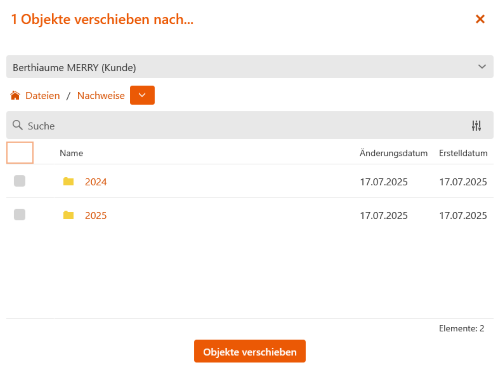This screenshot has height=374, width=500.
Task: Click the Elemente: 2 count text
Action: pyautogui.click(x=461, y=328)
